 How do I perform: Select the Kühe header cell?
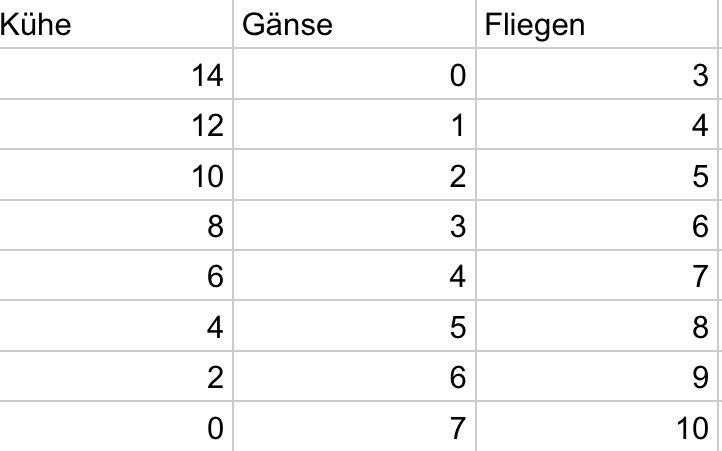(115, 25)
